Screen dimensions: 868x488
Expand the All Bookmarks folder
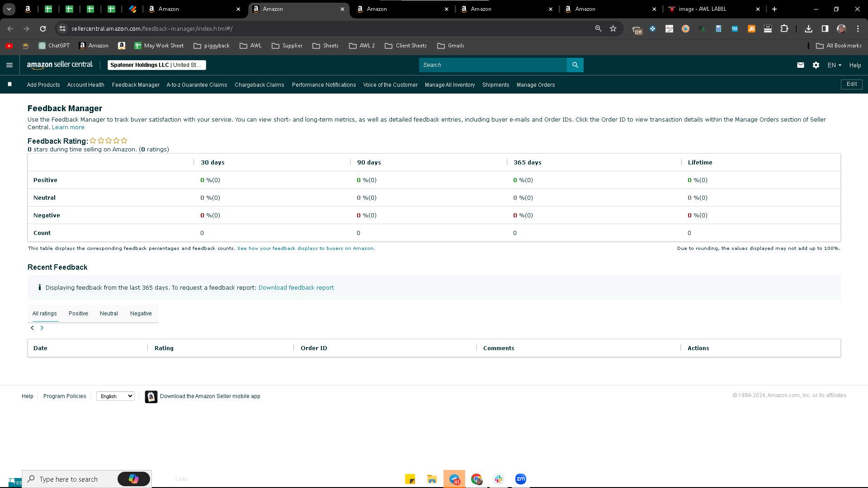pyautogui.click(x=839, y=46)
